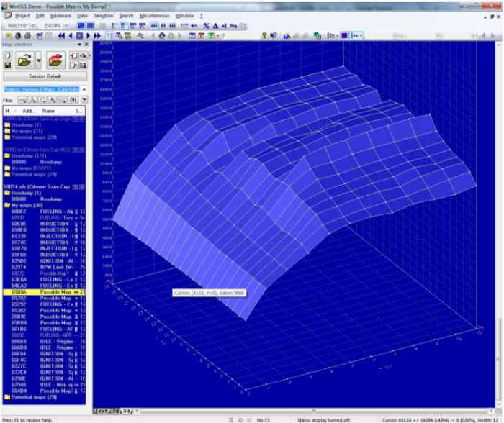Expand the Potential maps (29) folder at bottom
This screenshot has height=423, width=504.
click(x=29, y=397)
